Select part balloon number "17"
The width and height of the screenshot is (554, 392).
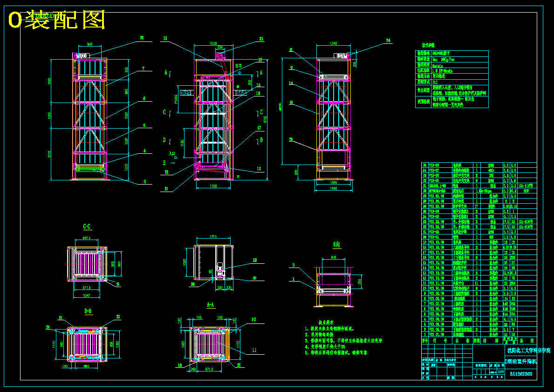pos(259,128)
